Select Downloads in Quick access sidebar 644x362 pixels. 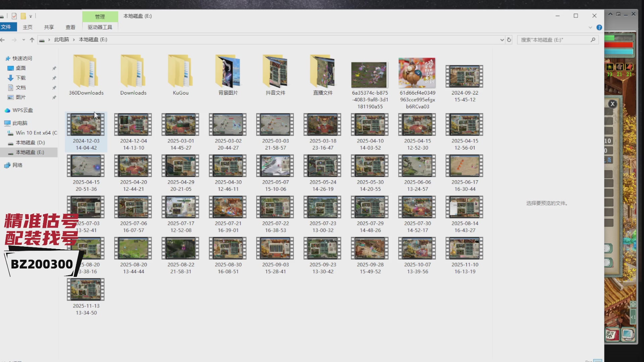coord(21,78)
